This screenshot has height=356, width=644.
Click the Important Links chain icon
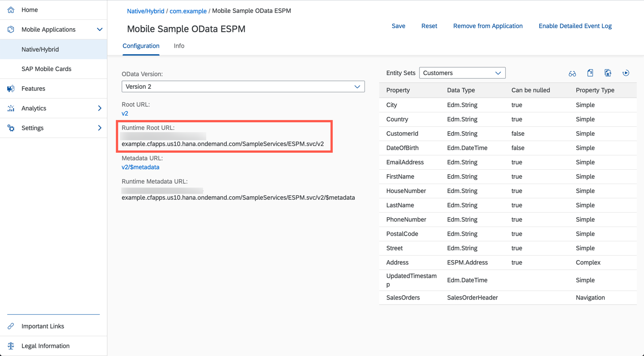11,326
